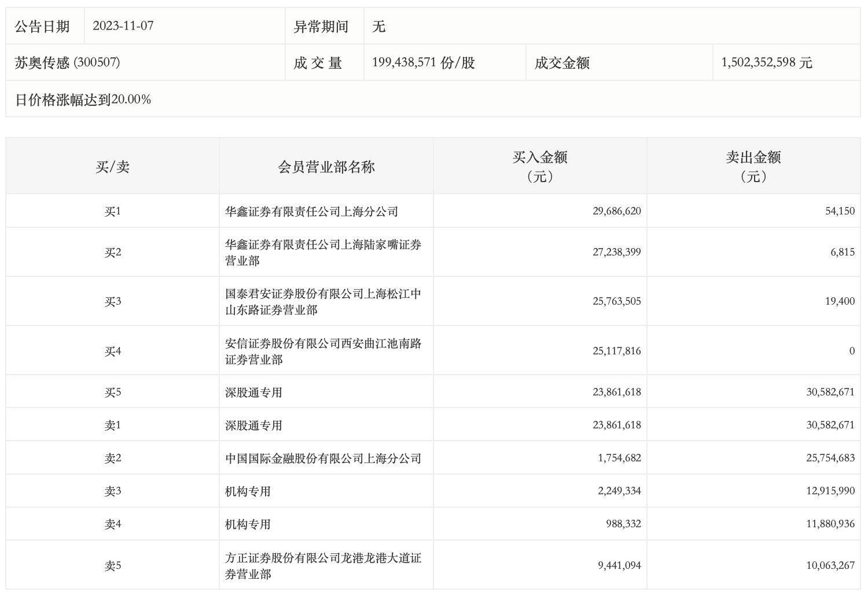Image resolution: width=868 pixels, height=599 pixels.
Task: Open 中国国际金融股份有限公司上海分公司 entry
Action: coord(323,459)
